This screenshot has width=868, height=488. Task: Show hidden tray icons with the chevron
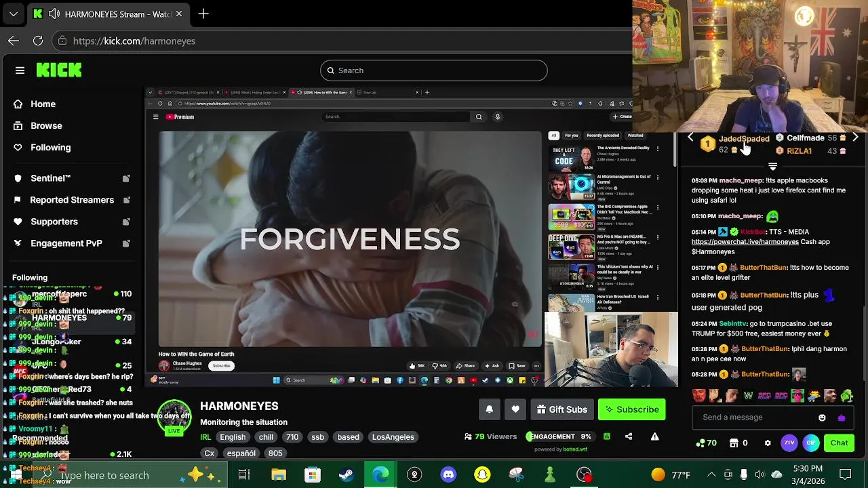711,474
